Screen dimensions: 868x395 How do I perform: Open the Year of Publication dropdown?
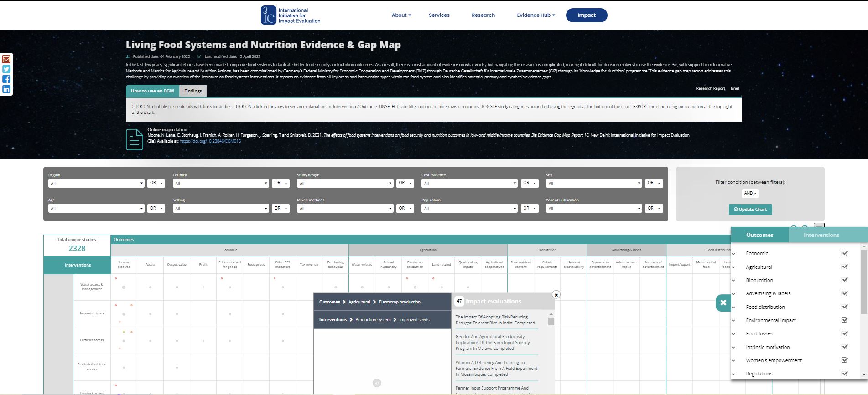click(594, 208)
